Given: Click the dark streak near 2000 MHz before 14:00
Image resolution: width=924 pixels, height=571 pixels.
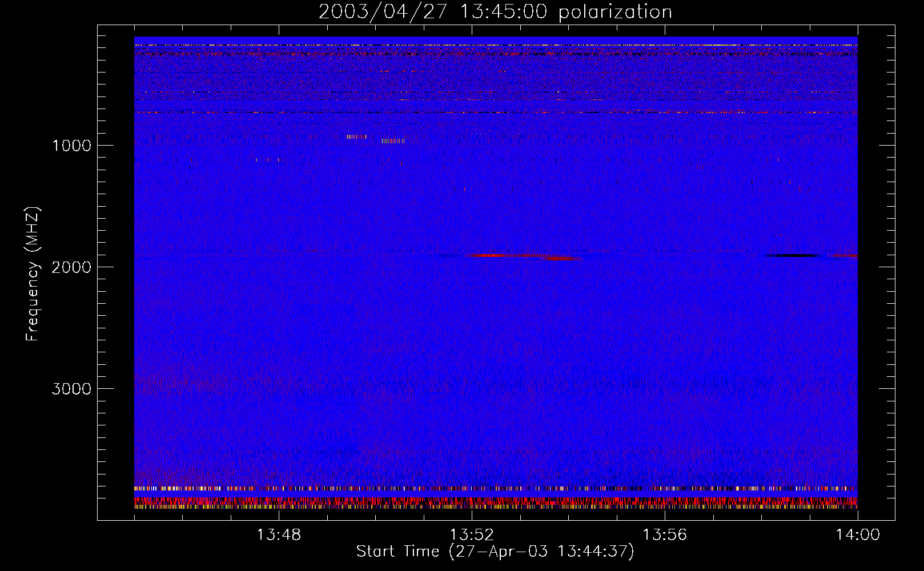Looking at the screenshot, I should pos(795,256).
